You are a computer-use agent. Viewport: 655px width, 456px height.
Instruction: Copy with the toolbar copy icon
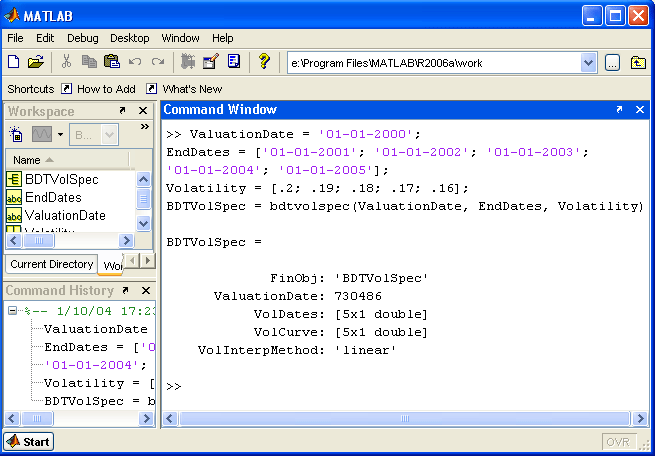pos(89,62)
